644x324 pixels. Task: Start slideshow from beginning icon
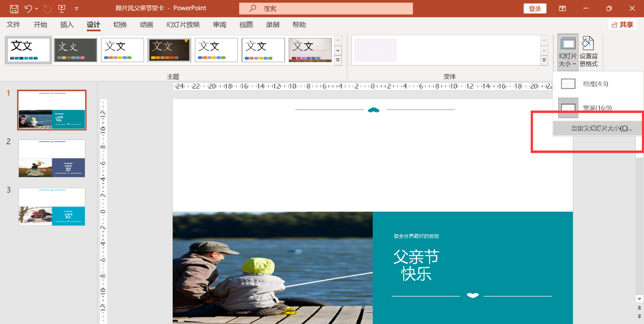click(x=62, y=9)
